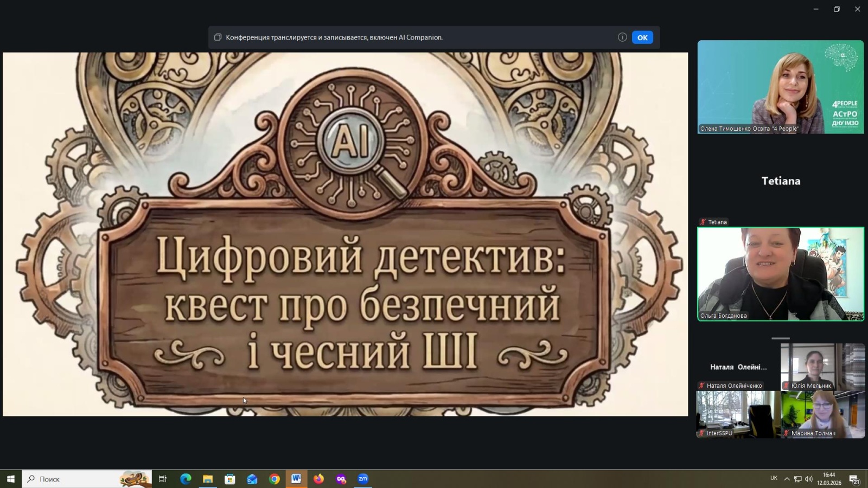This screenshot has width=868, height=488.
Task: Launch Google Chrome from the taskbar
Action: pos(274,479)
